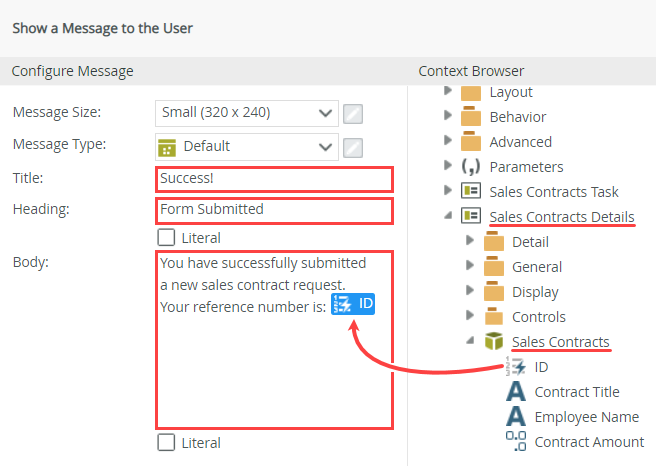Expand the Advanced node arrow
Image resolution: width=656 pixels, height=466 pixels.
(x=448, y=140)
